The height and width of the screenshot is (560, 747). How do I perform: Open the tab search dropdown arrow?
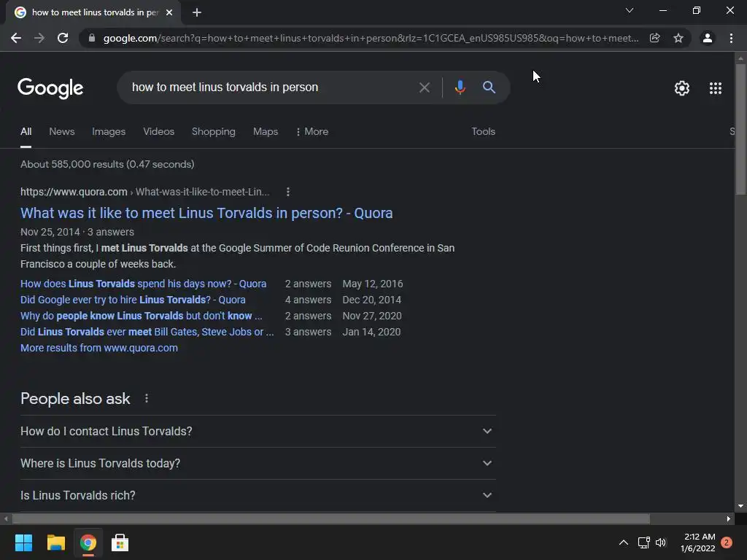tap(630, 10)
